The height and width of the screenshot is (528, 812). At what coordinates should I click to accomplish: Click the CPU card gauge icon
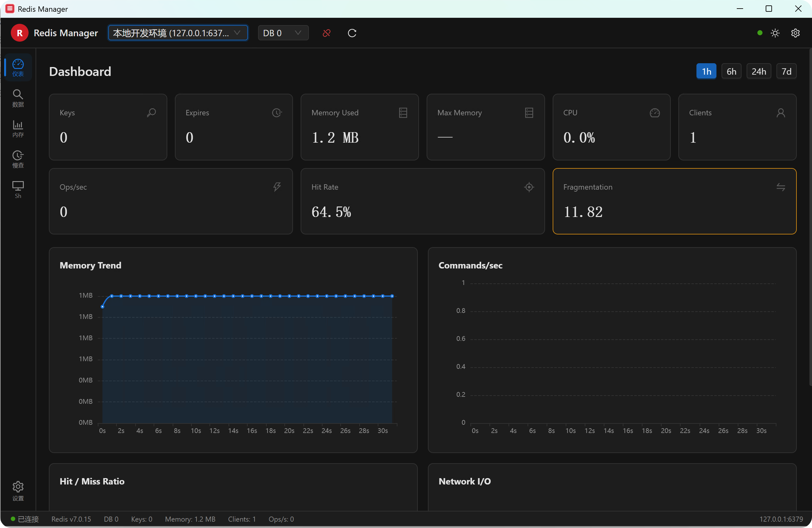(655, 113)
